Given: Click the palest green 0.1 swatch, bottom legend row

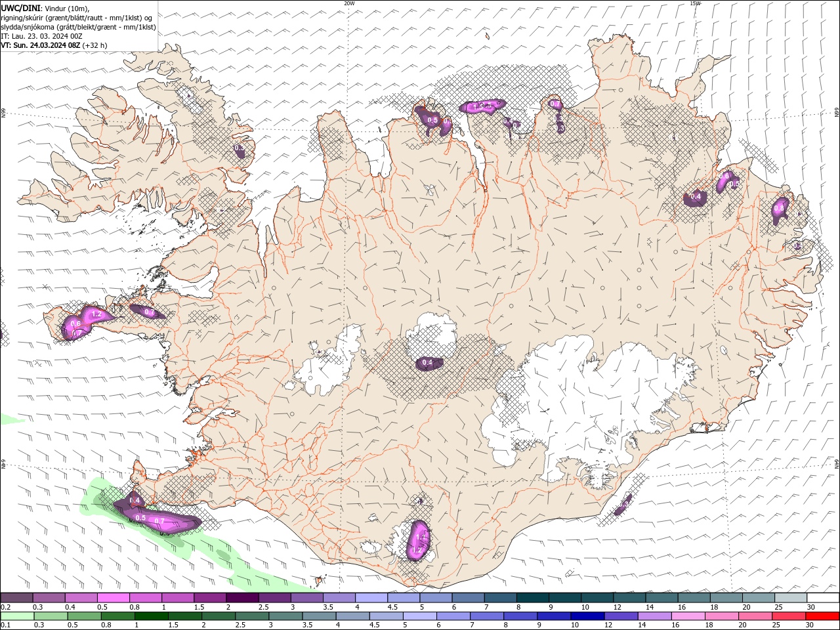Looking at the screenshot, I should (17, 616).
